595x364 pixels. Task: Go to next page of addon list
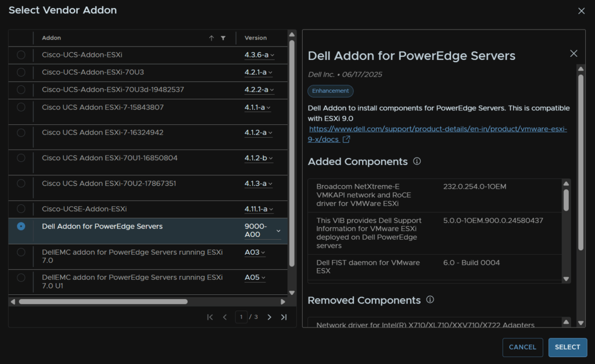click(270, 317)
